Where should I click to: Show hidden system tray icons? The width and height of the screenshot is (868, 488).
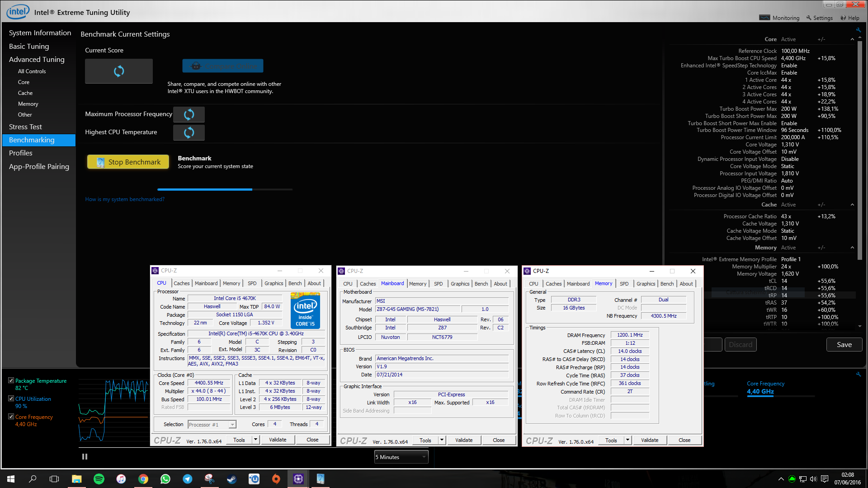(781, 479)
